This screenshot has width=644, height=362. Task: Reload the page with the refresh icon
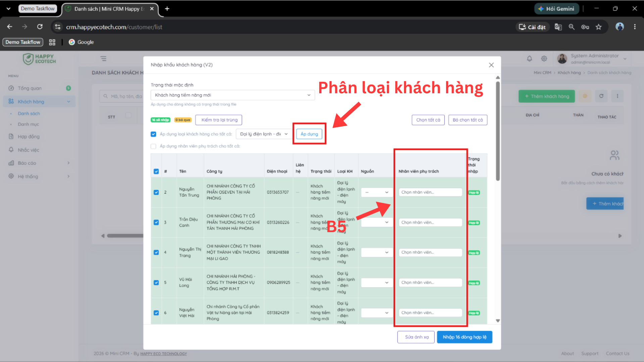(x=40, y=27)
